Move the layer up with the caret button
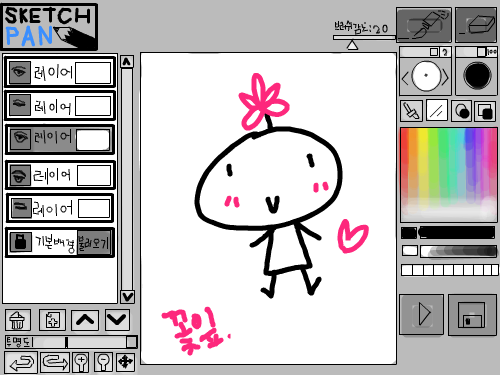 85,320
